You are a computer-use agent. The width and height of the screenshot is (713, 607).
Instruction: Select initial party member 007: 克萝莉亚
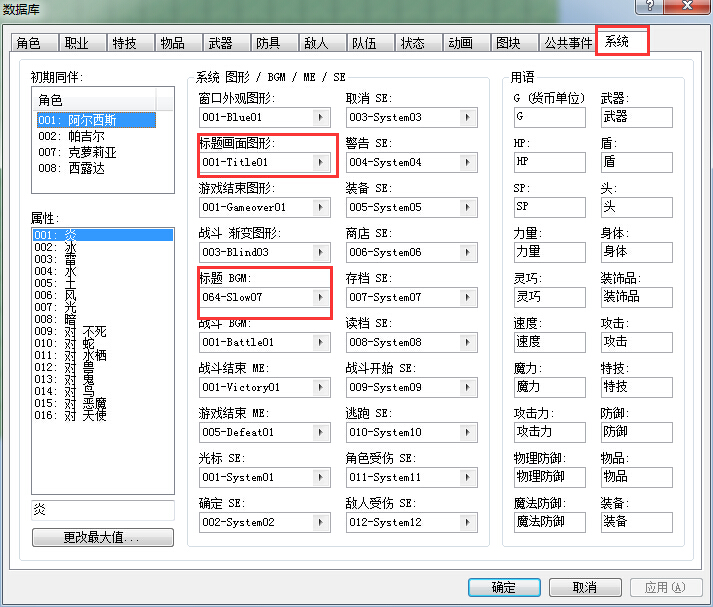(96, 152)
